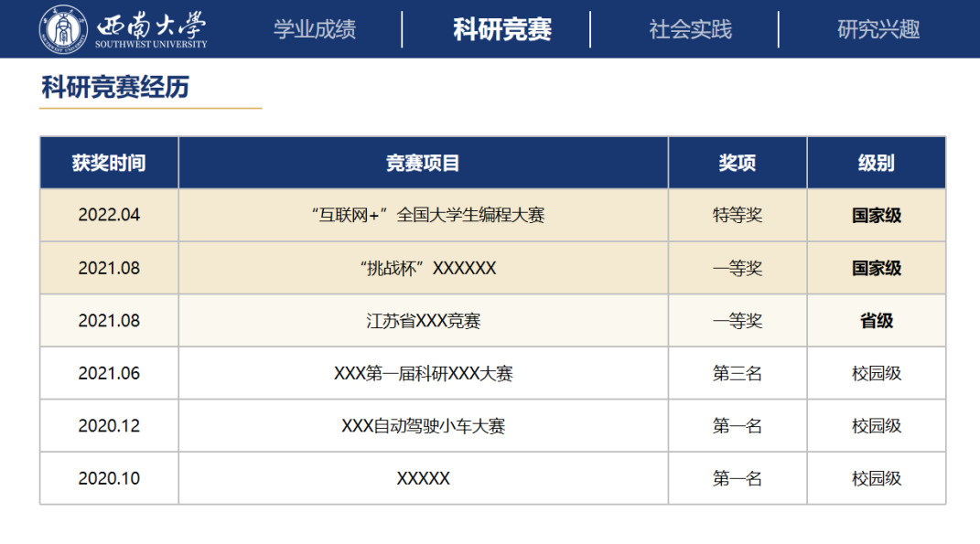Click 第一名 in the 2020.10 row
This screenshot has height=544, width=980.
738,478
